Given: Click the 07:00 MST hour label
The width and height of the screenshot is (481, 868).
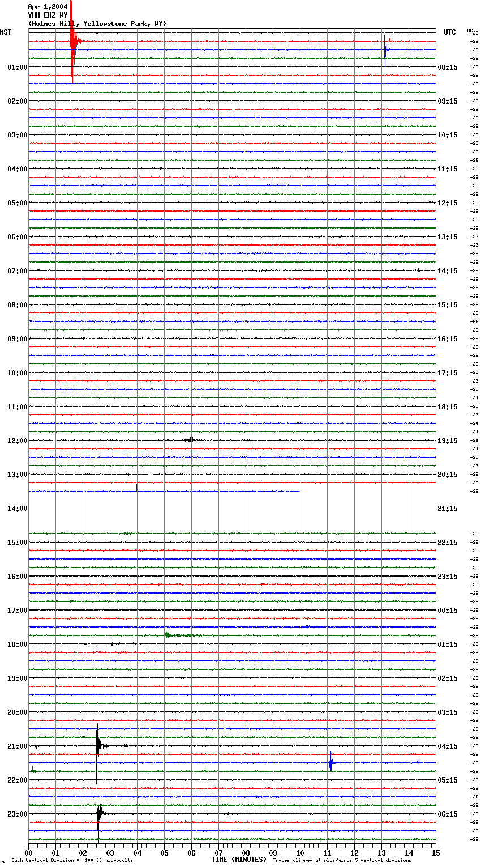Looking at the screenshot, I should (18, 271).
